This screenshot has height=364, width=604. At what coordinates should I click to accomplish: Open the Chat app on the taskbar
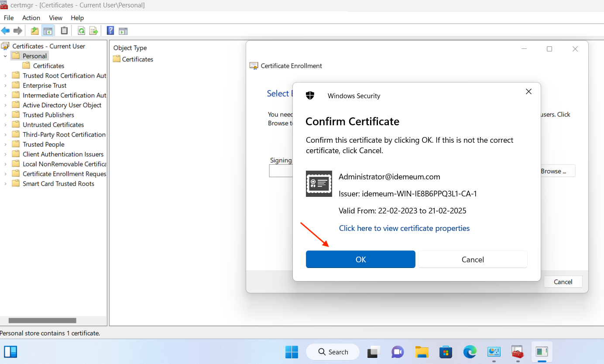coord(398,352)
